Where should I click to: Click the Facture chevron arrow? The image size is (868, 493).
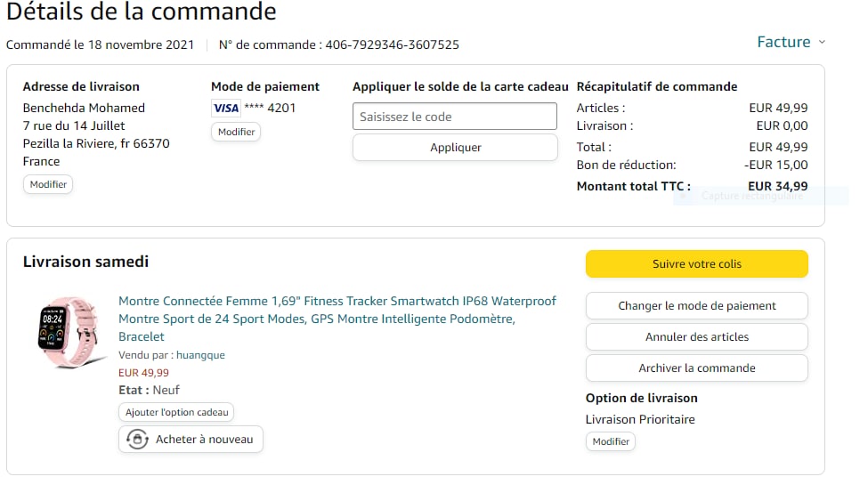(822, 42)
